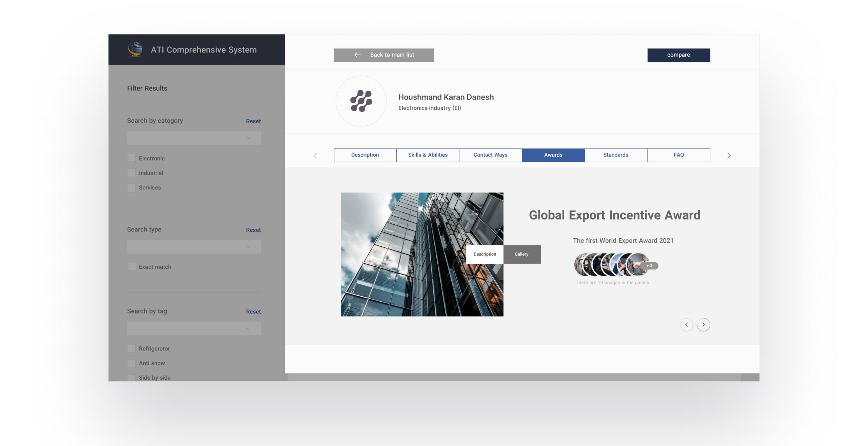868x446 pixels.
Task: Reset the Search by category filter
Action: [253, 121]
